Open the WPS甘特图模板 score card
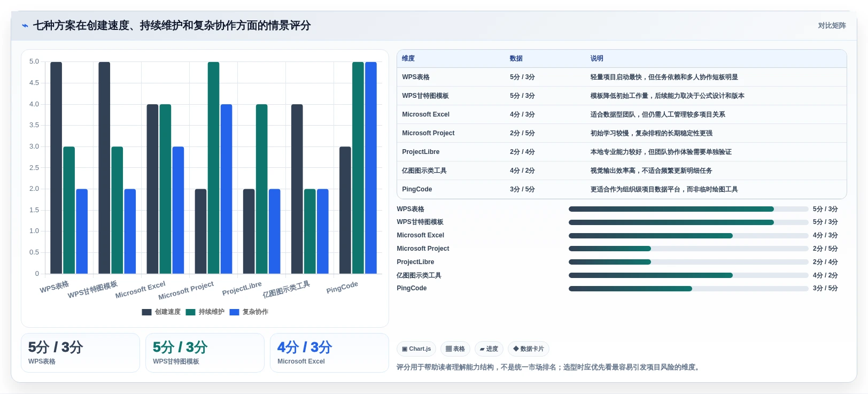This screenshot has height=394, width=868. point(205,353)
